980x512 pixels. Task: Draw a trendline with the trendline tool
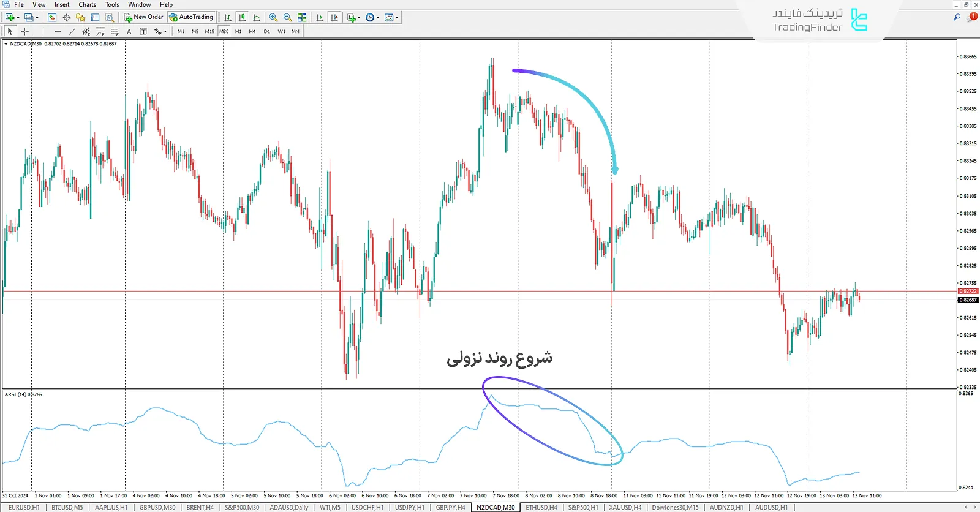pyautogui.click(x=72, y=31)
